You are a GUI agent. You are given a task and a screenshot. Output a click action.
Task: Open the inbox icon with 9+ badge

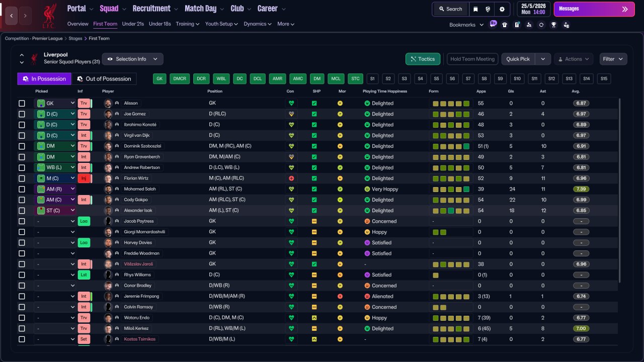[x=493, y=24]
